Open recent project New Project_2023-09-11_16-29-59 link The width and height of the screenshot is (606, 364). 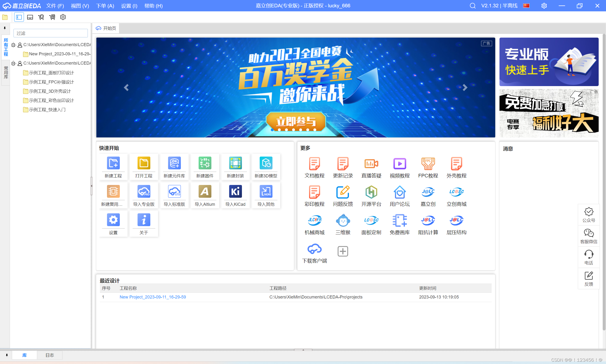coord(153,297)
